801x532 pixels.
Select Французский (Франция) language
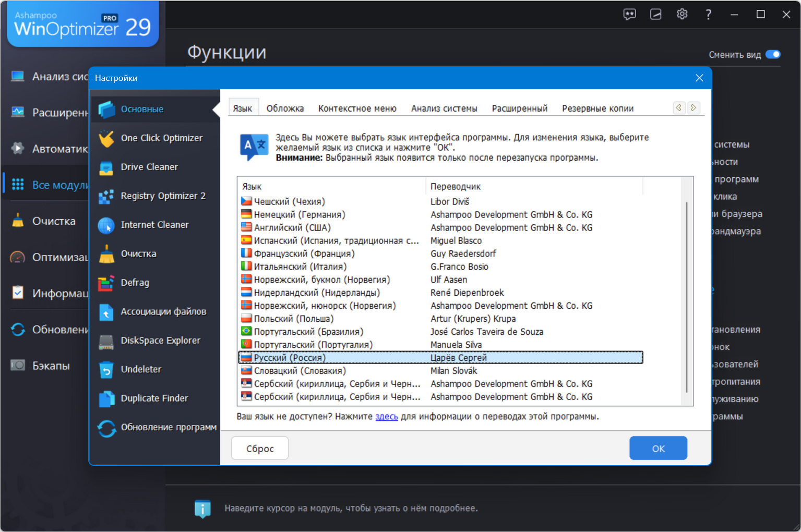(440, 254)
